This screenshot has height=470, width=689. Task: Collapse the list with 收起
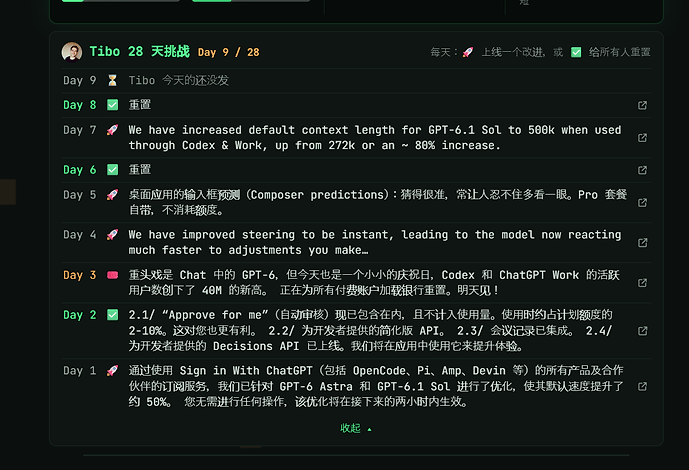pos(356,428)
